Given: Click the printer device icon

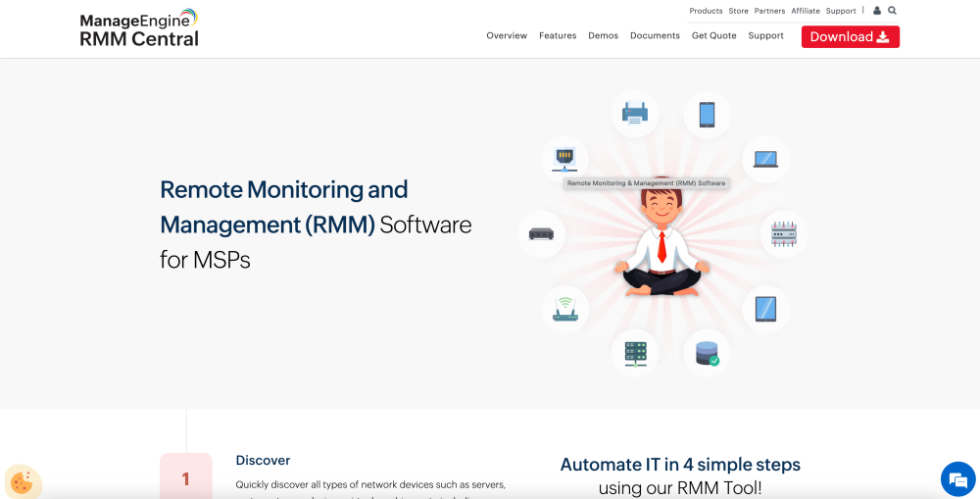Looking at the screenshot, I should click(635, 115).
